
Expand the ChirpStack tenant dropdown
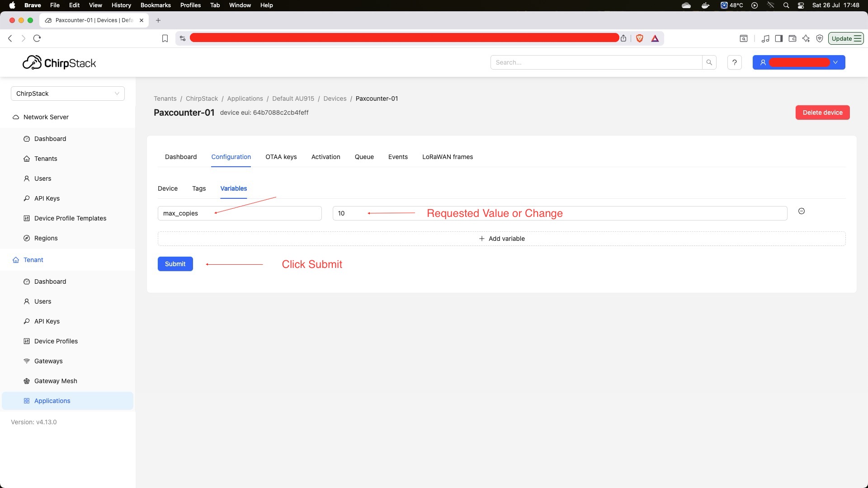point(68,94)
